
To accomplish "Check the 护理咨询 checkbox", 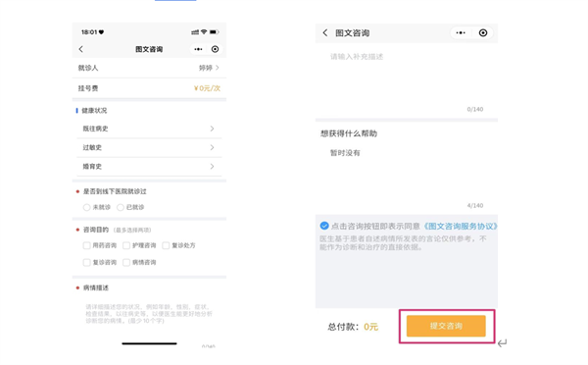I will (x=126, y=245).
